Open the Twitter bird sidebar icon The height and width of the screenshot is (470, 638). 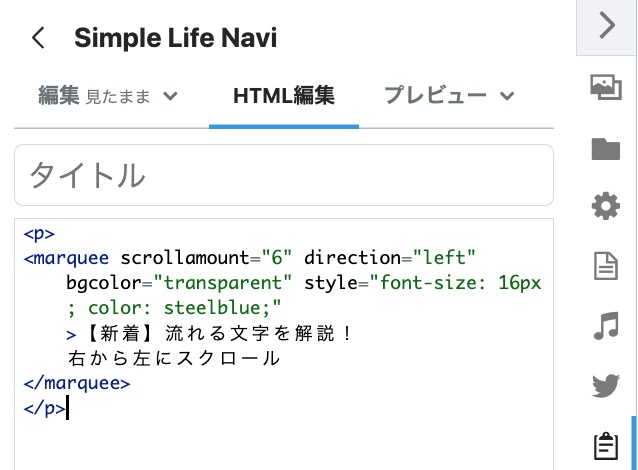pos(606,385)
